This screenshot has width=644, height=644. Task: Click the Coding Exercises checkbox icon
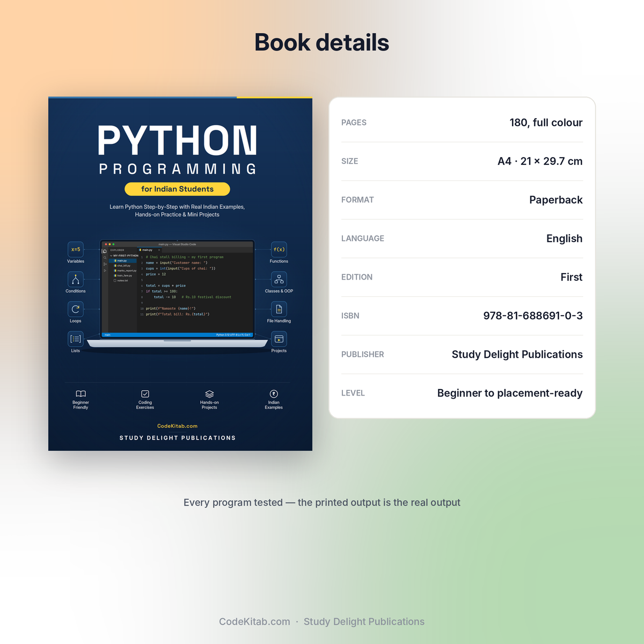[145, 394]
